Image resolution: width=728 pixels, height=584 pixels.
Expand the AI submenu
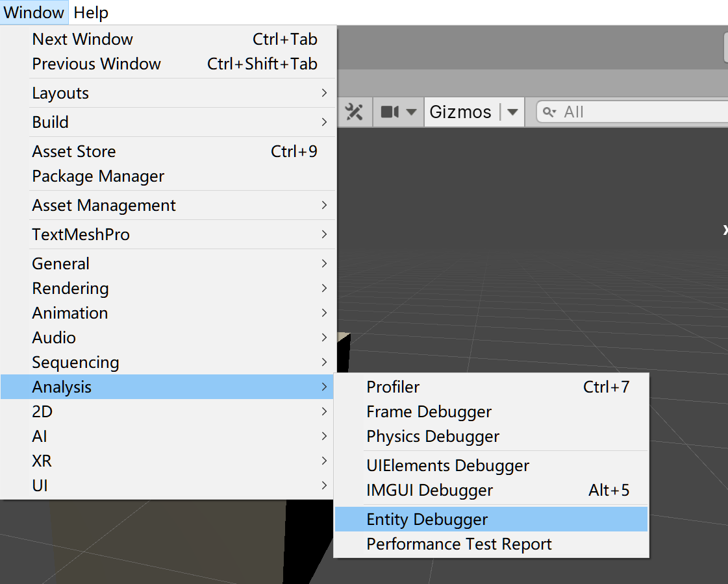(x=168, y=436)
